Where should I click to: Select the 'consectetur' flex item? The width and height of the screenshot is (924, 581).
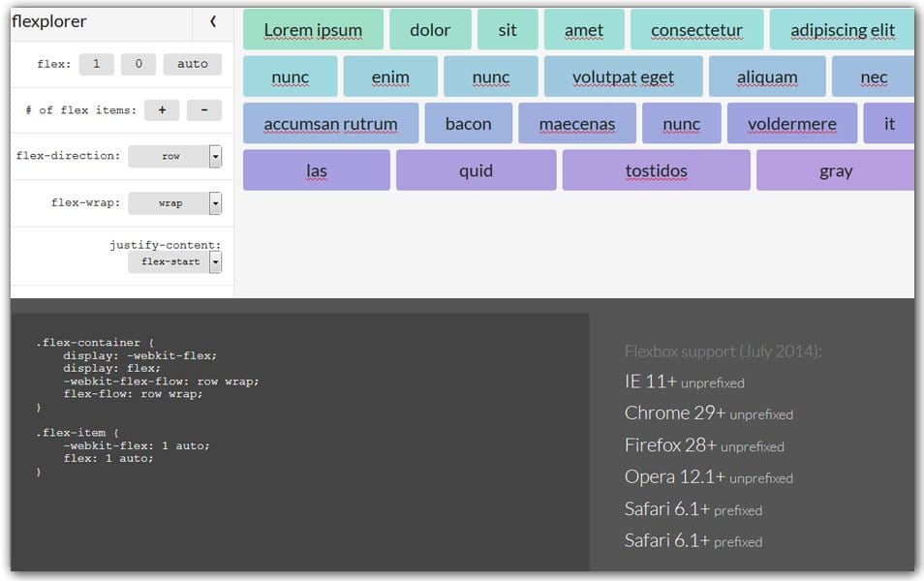coord(697,29)
